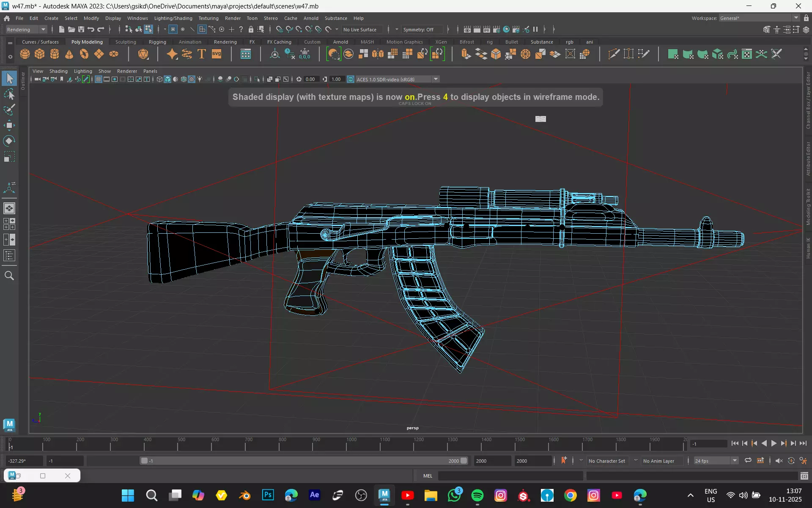Select the Move tool in the toolbox
The height and width of the screenshot is (508, 812).
[x=9, y=125]
